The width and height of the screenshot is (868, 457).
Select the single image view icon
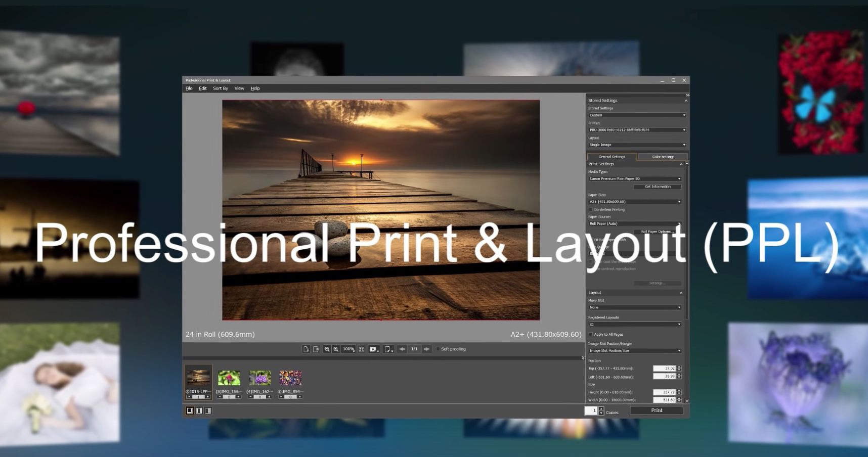(190, 410)
